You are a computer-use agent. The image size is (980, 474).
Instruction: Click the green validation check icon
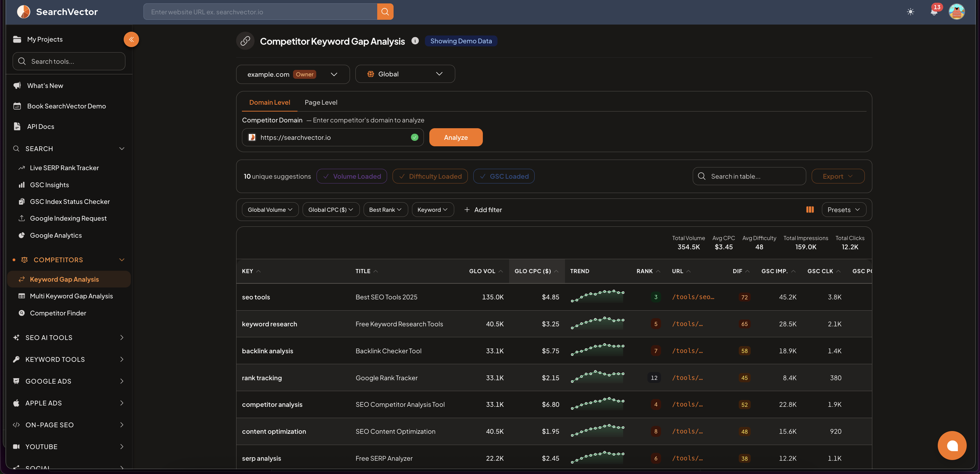(415, 137)
